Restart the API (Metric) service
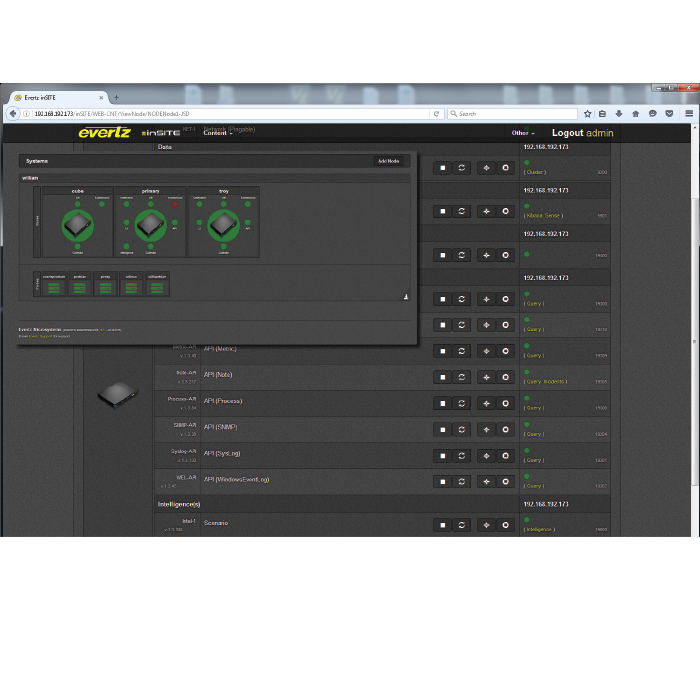The width and height of the screenshot is (700, 700). click(462, 351)
